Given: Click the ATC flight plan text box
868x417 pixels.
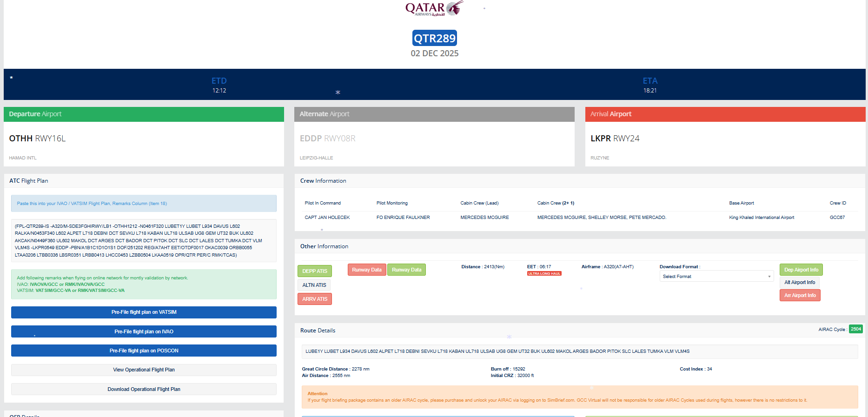Looking at the screenshot, I should pos(144,241).
